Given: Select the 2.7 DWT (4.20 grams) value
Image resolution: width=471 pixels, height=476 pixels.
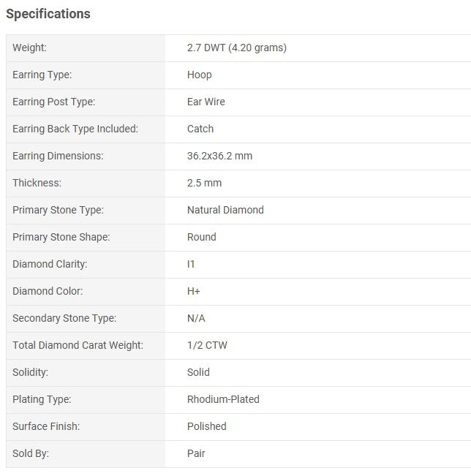Looking at the screenshot, I should click(236, 48).
